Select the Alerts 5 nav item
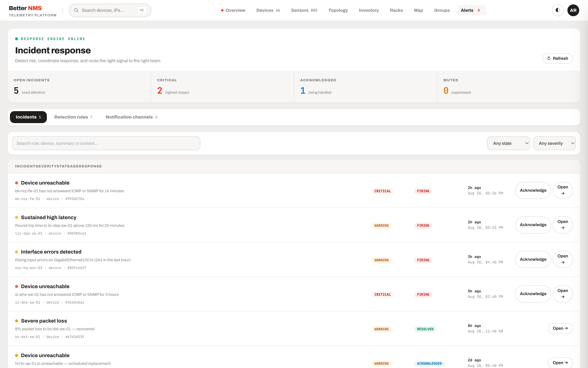This screenshot has height=368, width=588. click(x=471, y=10)
